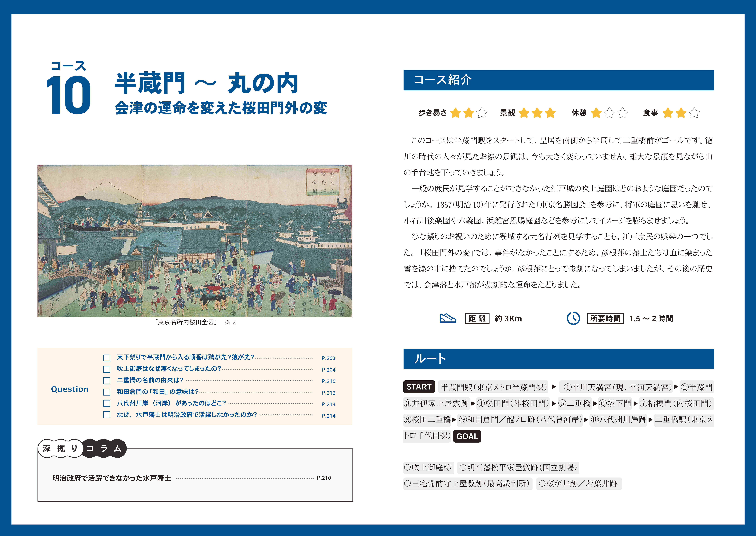The width and height of the screenshot is (756, 536).
Task: Click the clock duration icon
Action: [573, 318]
